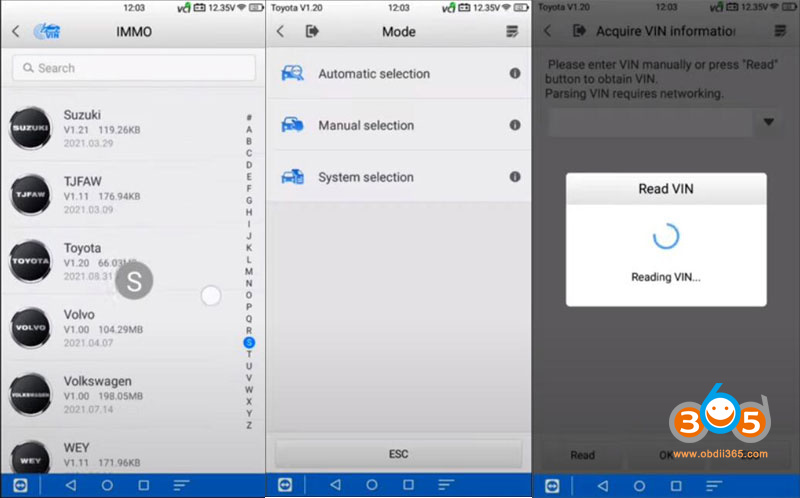Go back from the Mode screen
The height and width of the screenshot is (498, 800).
(280, 32)
